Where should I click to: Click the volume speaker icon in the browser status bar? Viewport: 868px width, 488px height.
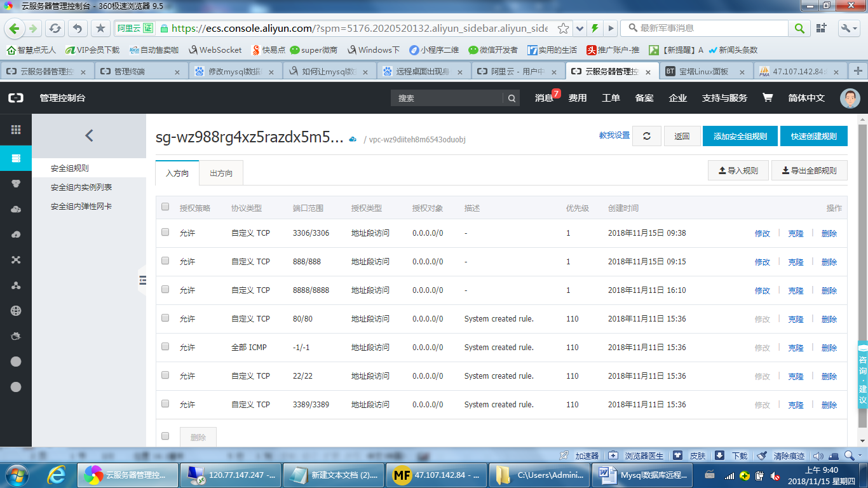(818, 456)
